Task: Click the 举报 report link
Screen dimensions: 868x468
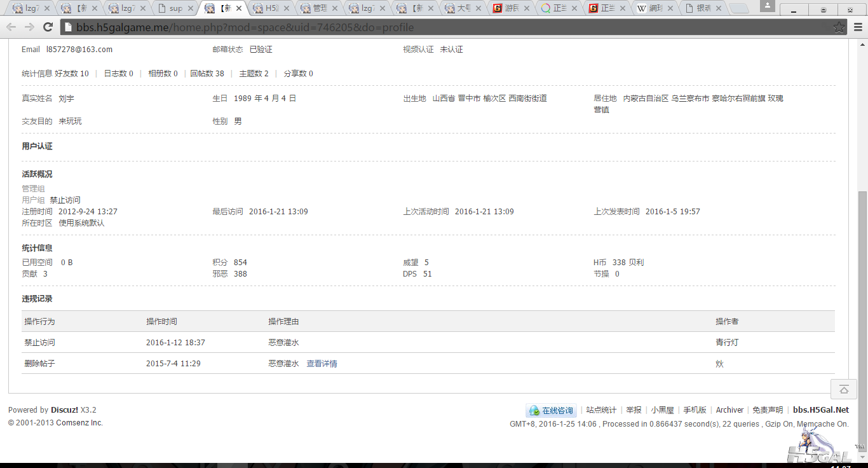Action: [634, 410]
